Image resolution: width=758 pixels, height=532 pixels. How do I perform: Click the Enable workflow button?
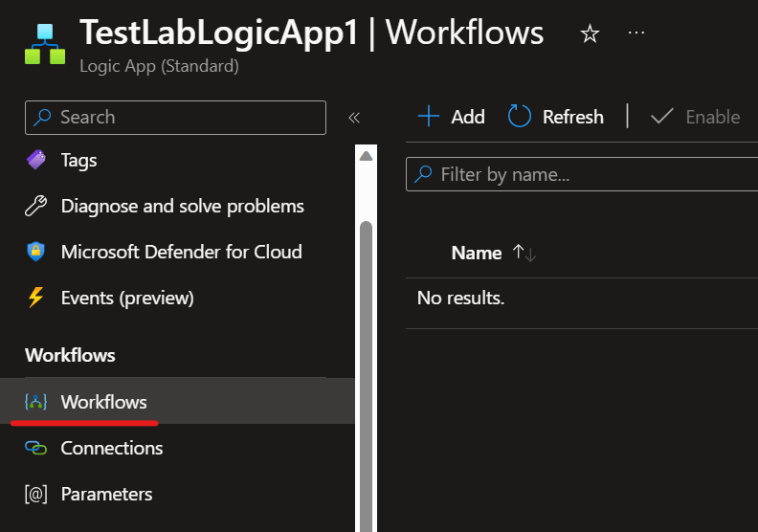pyautogui.click(x=696, y=117)
